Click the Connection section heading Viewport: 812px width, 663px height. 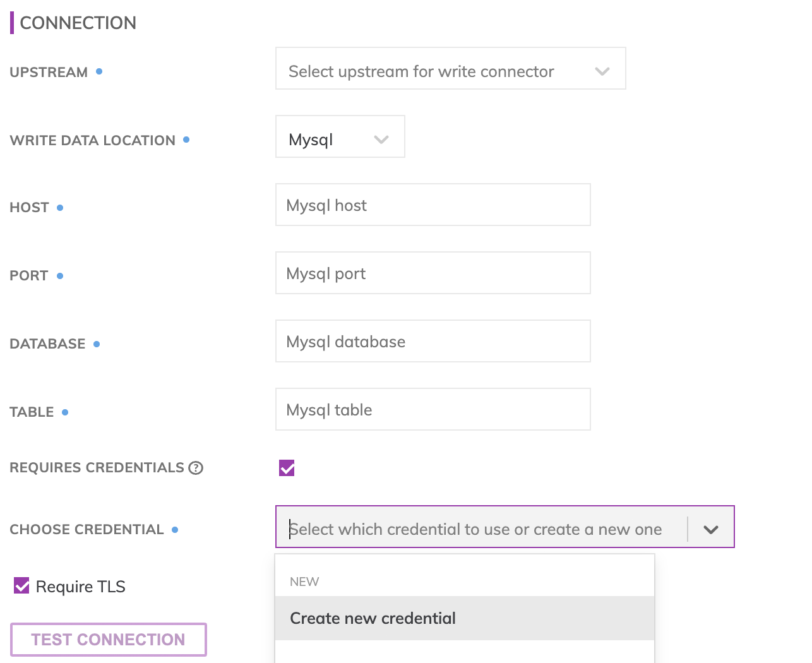(78, 23)
